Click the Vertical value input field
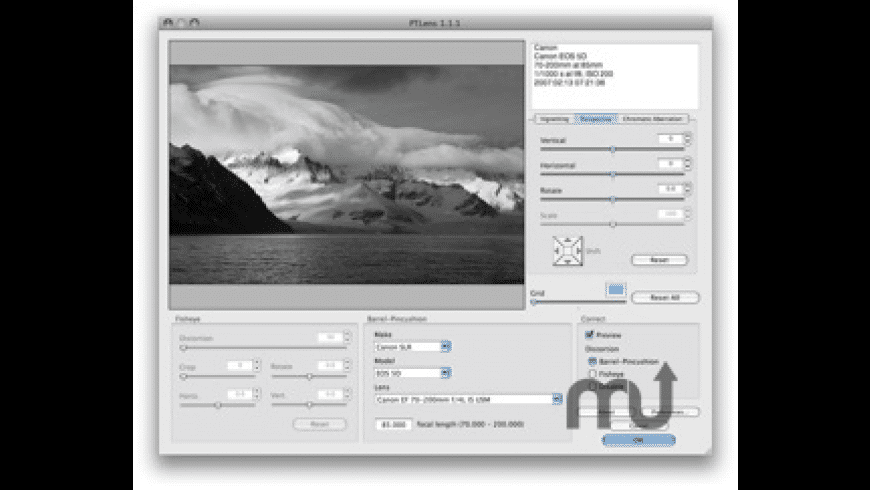This screenshot has height=490, width=870. click(670, 139)
